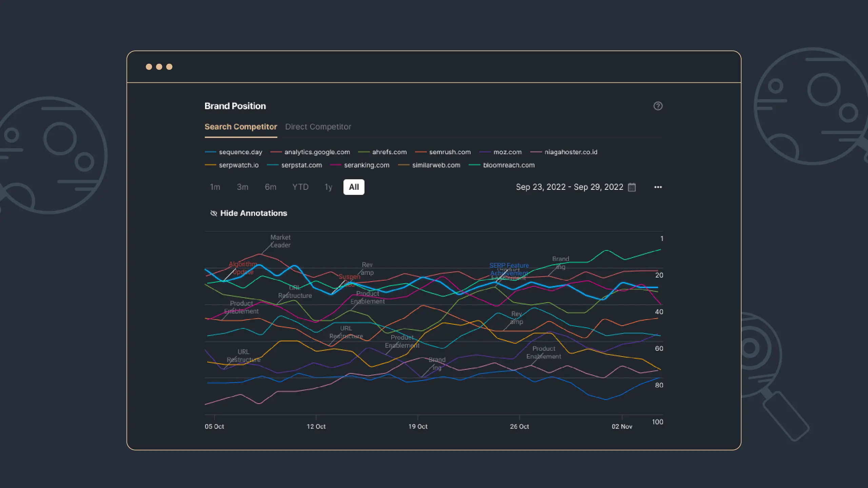The image size is (868, 488).
Task: Click the pink seranking.com legend marker
Action: [336, 165]
